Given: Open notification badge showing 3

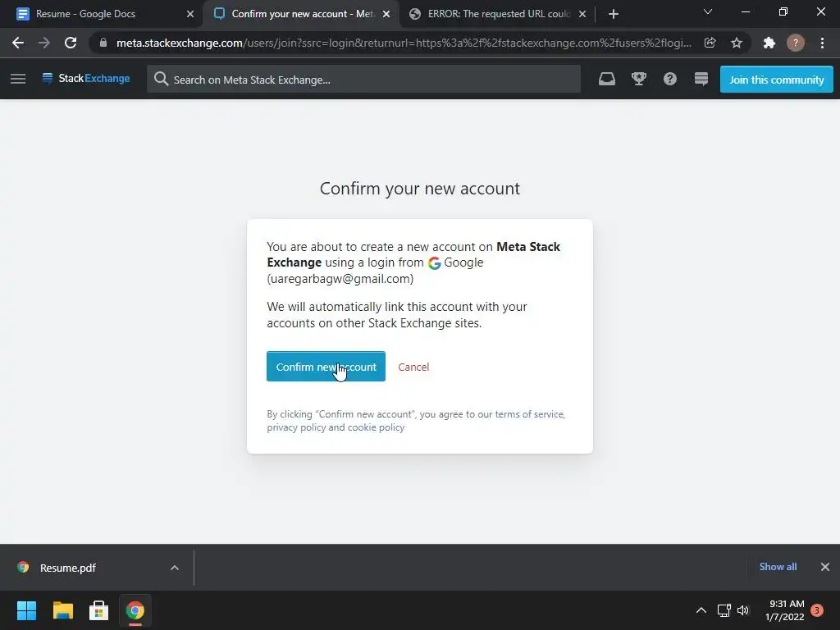Looking at the screenshot, I should [x=816, y=610].
